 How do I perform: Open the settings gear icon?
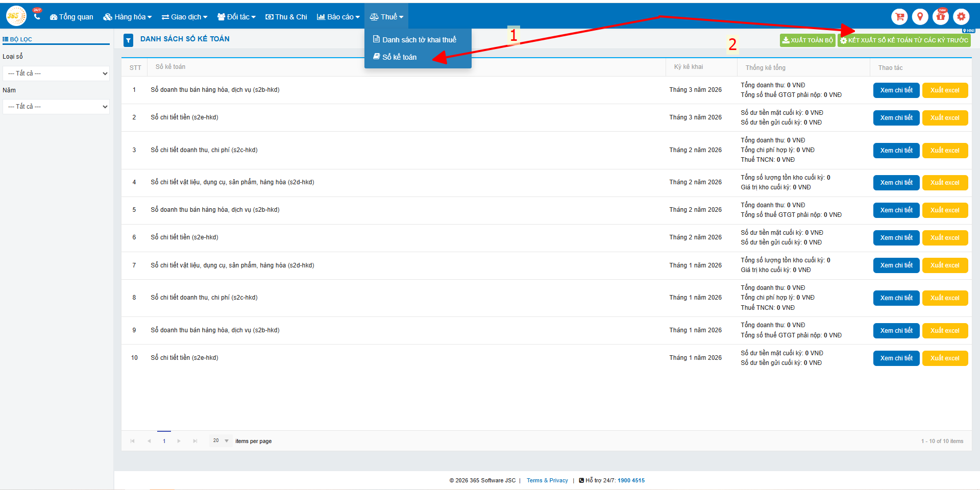pyautogui.click(x=961, y=17)
